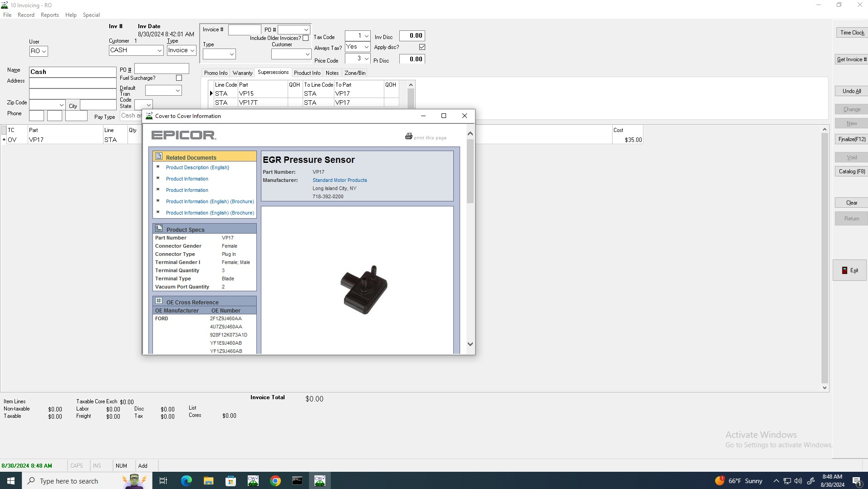The image size is (868, 489).
Task: Switch to the Warranty tab
Action: (x=242, y=73)
